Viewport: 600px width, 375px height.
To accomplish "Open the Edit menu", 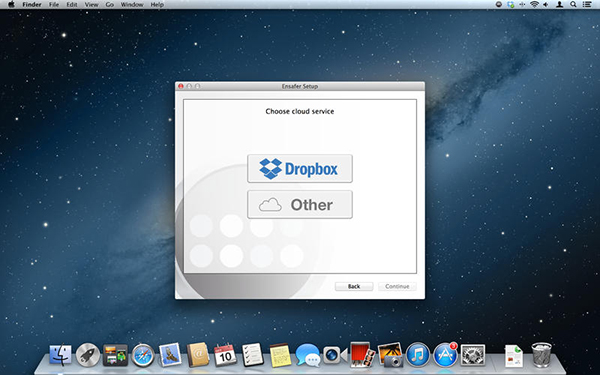I will coord(72,5).
